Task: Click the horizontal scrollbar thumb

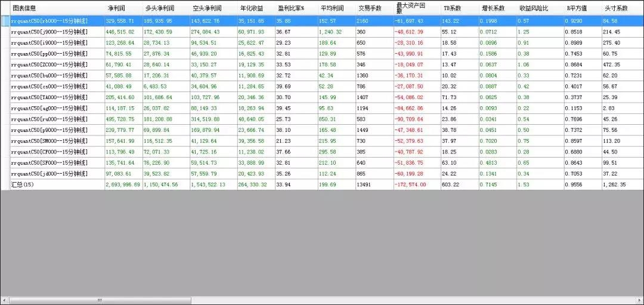Action: [x=99, y=300]
